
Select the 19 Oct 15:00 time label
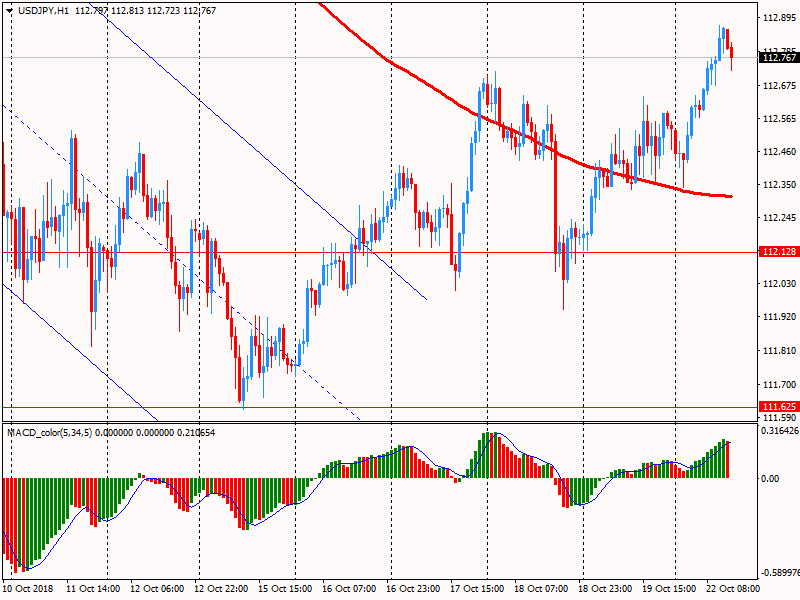669,589
